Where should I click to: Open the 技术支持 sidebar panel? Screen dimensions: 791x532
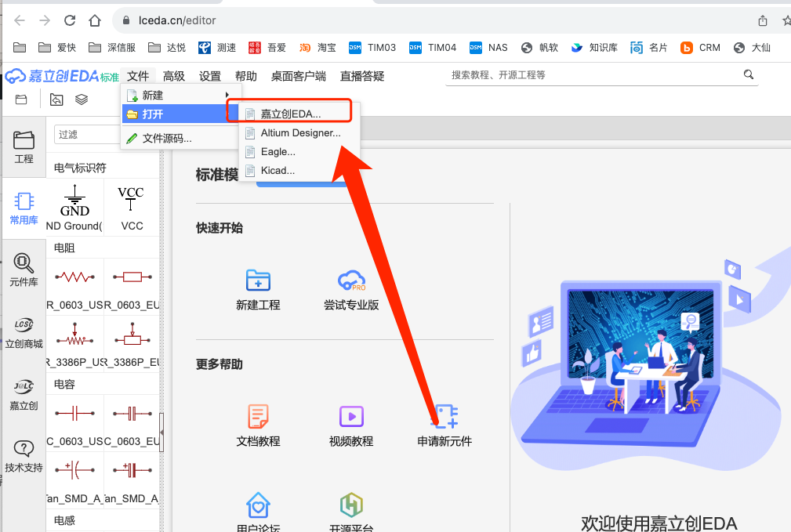[24, 456]
